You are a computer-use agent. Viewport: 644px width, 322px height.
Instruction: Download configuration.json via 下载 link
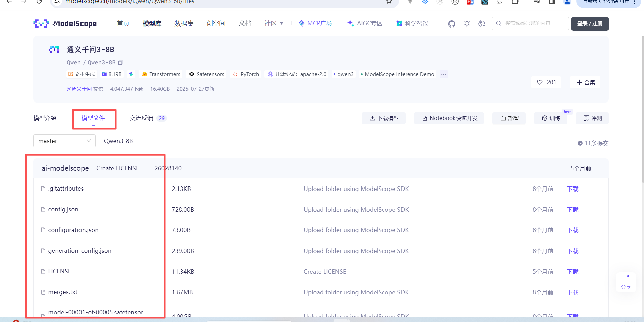573,230
